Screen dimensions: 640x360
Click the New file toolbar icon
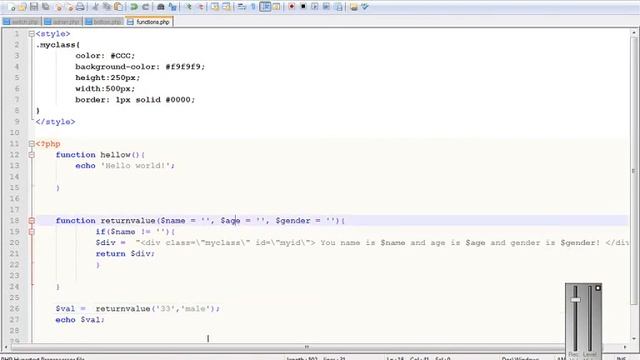point(11,7)
